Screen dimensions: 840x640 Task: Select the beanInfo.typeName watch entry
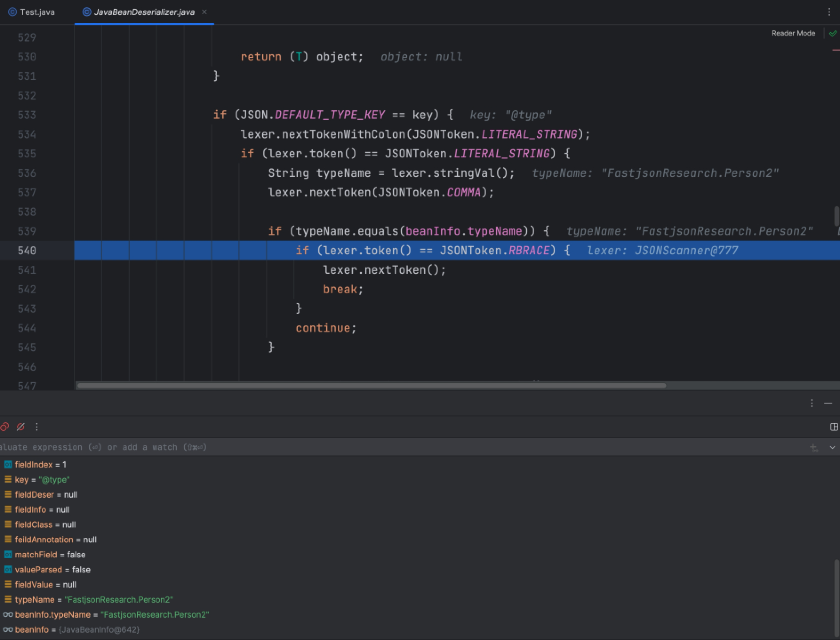(x=107, y=615)
